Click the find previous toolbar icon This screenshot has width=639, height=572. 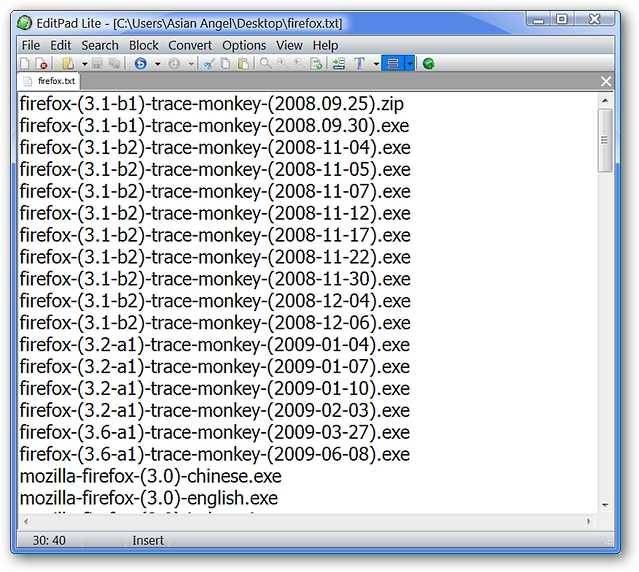(299, 63)
